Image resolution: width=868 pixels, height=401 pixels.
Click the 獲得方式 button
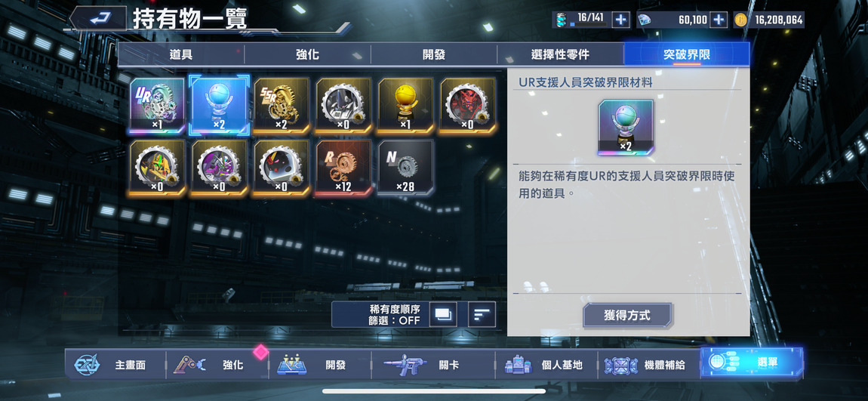tap(627, 316)
